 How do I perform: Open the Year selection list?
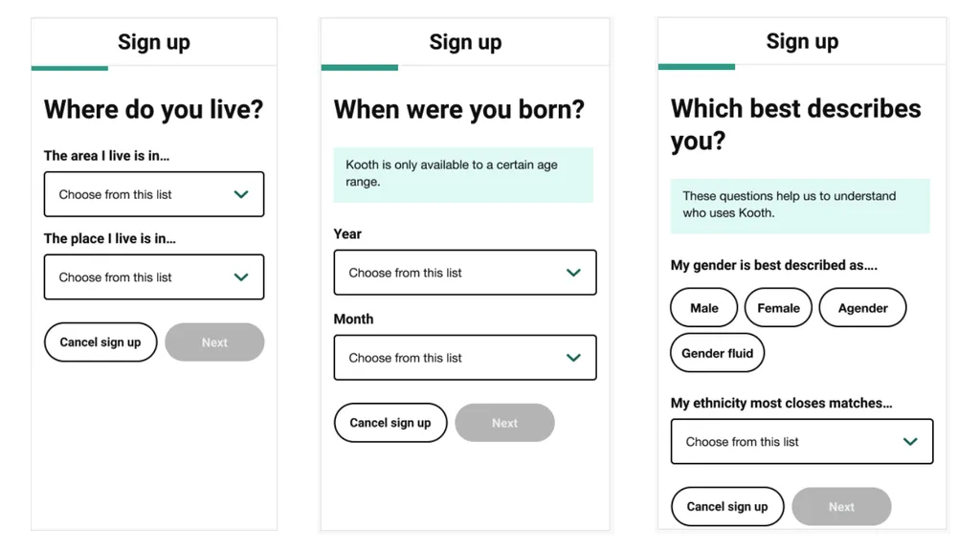tap(465, 273)
